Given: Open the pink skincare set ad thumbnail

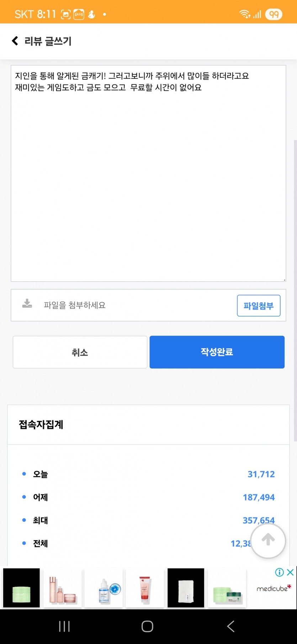Looking at the screenshot, I should click(x=63, y=588).
